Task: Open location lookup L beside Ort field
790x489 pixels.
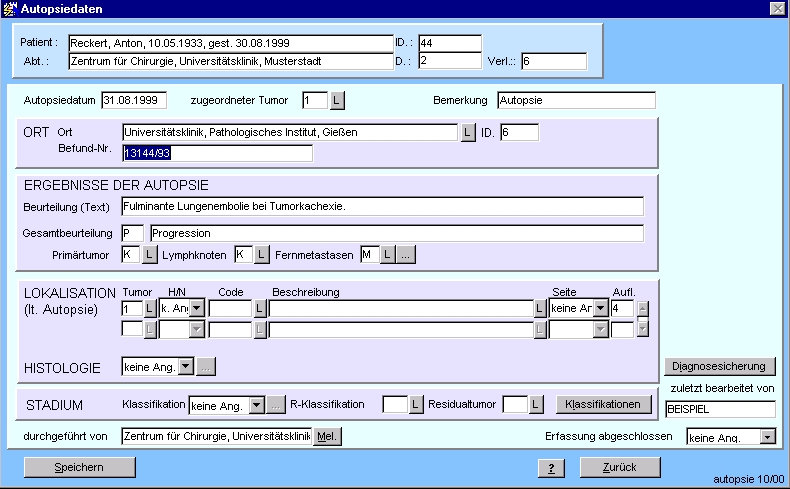Action: tap(467, 132)
